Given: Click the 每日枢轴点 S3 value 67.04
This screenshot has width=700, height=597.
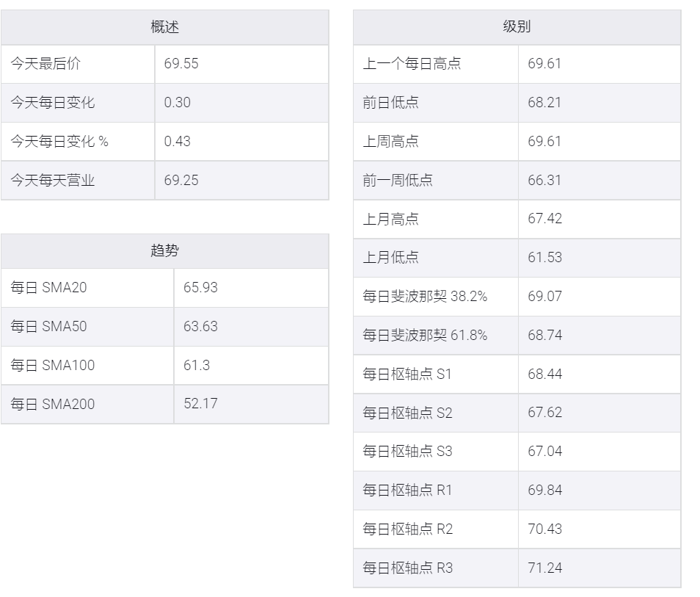Looking at the screenshot, I should (544, 452).
